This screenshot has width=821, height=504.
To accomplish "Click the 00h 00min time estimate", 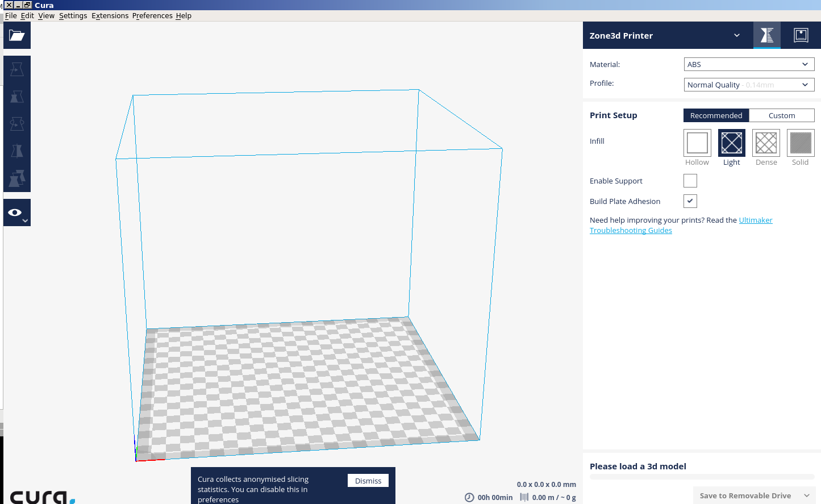I will (495, 497).
